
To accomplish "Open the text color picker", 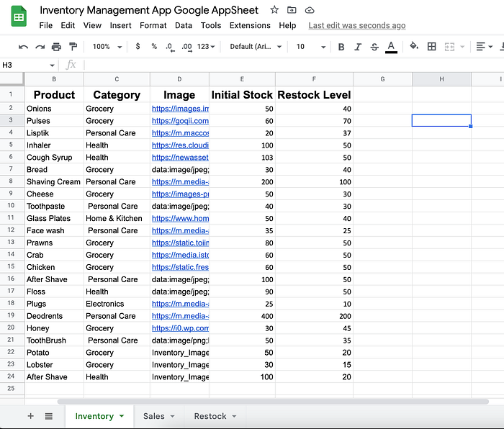I will pos(391,47).
